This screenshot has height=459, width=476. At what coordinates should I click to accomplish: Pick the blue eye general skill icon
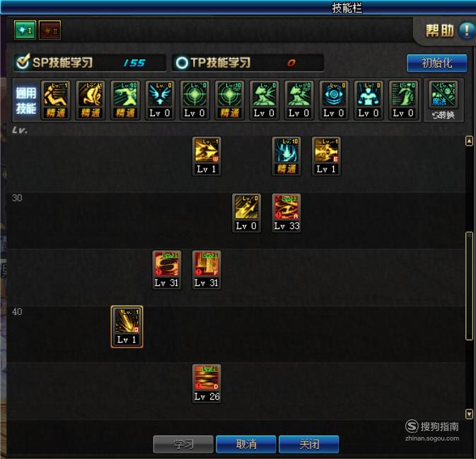(334, 100)
